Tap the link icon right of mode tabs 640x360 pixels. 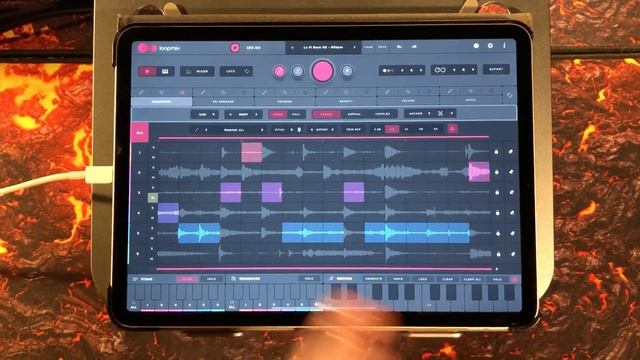(510, 95)
